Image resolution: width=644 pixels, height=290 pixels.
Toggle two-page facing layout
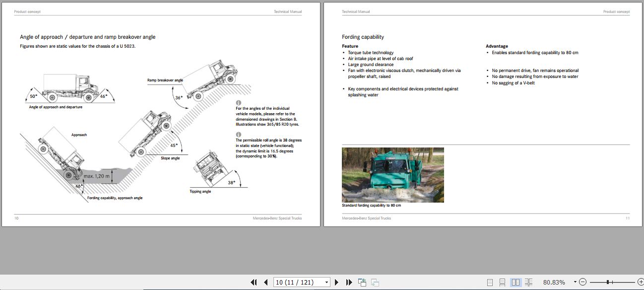point(515,282)
